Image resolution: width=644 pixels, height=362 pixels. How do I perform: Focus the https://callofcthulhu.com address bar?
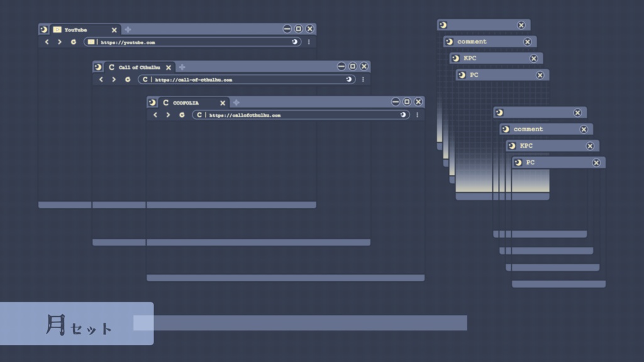click(x=301, y=115)
